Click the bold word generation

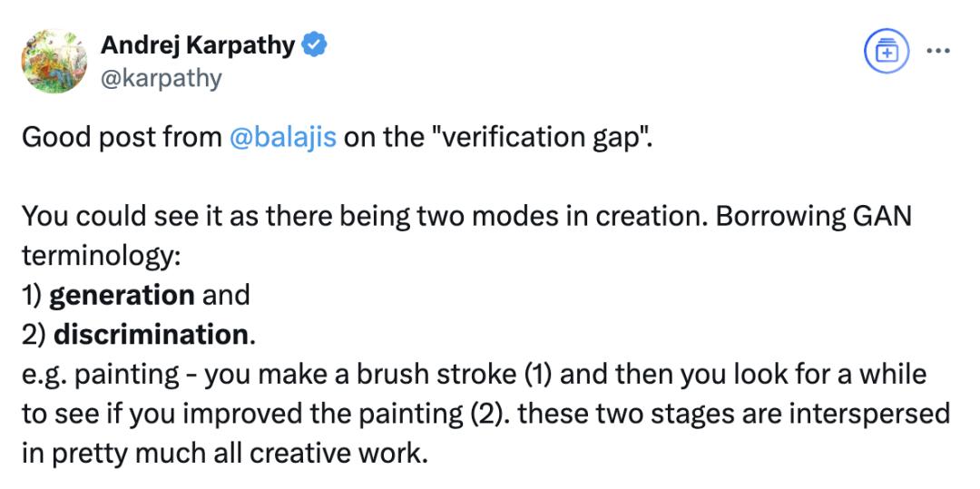[x=122, y=295]
